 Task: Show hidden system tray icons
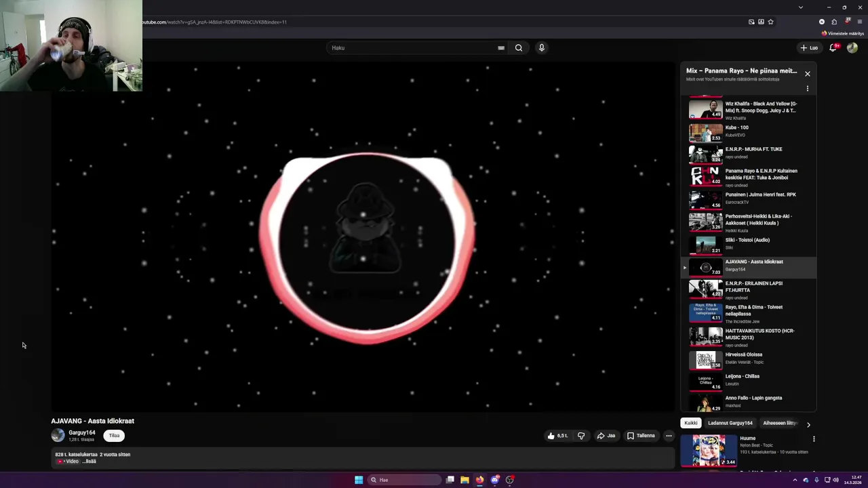click(795, 480)
